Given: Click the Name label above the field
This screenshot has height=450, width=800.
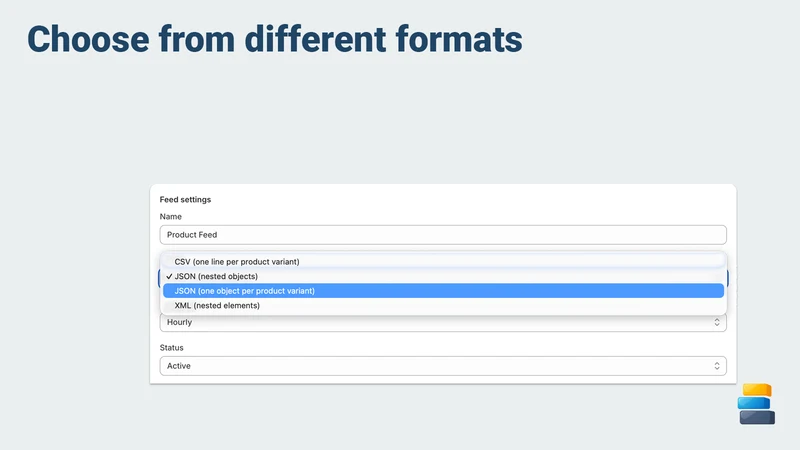Looking at the screenshot, I should pyautogui.click(x=170, y=216).
